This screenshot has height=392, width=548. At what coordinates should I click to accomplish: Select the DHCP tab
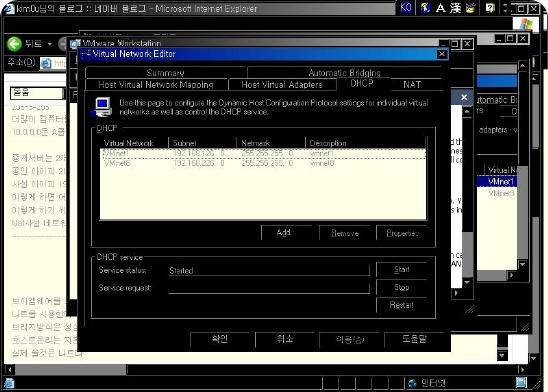[362, 84]
